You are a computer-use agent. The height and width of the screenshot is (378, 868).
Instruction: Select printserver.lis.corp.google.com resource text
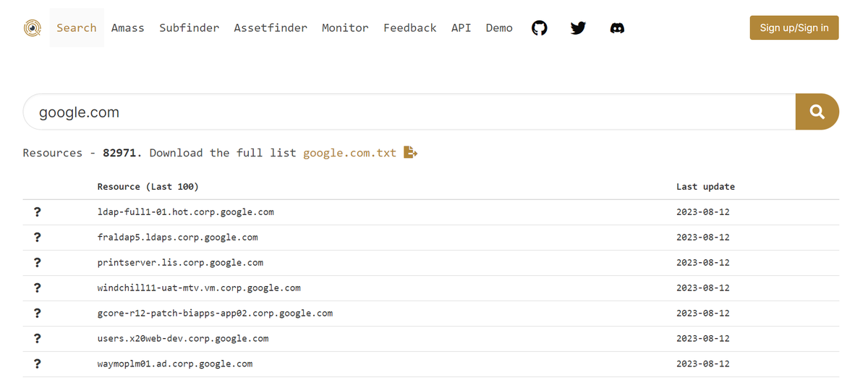pyautogui.click(x=180, y=263)
